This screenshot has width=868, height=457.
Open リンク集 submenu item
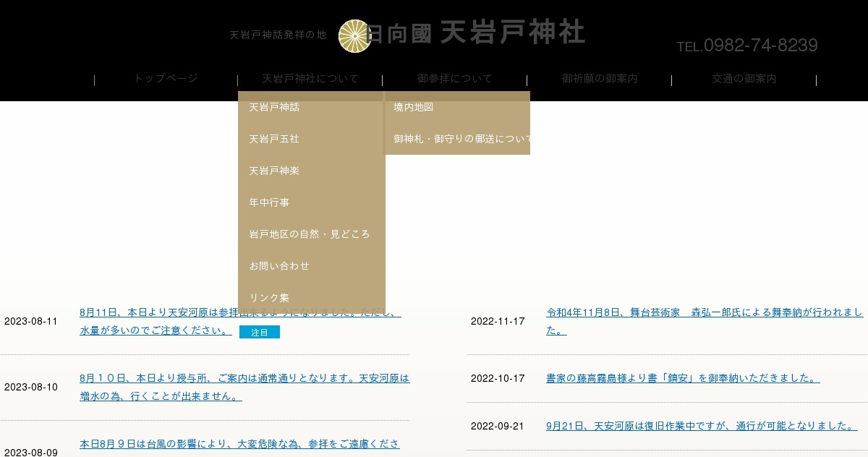coord(270,298)
